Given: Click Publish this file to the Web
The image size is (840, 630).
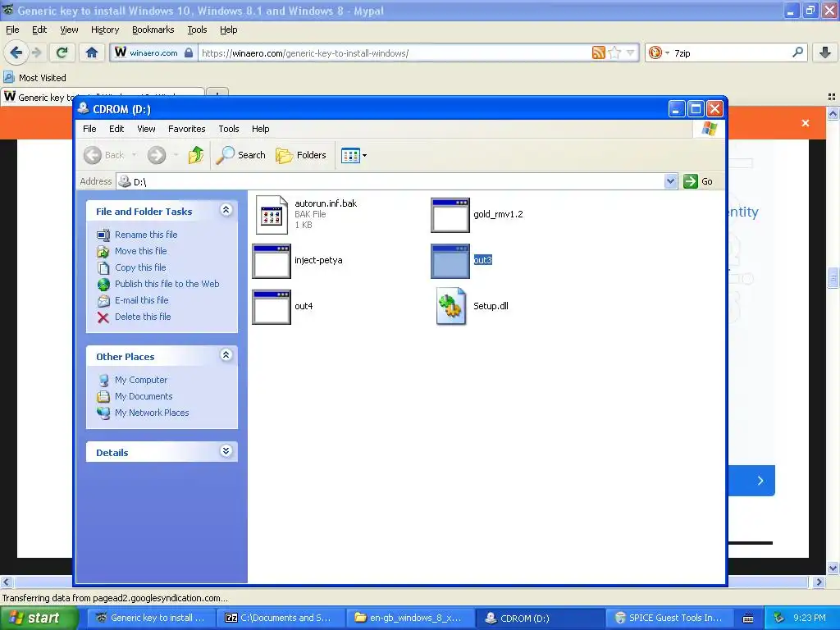Looking at the screenshot, I should click(x=167, y=284).
